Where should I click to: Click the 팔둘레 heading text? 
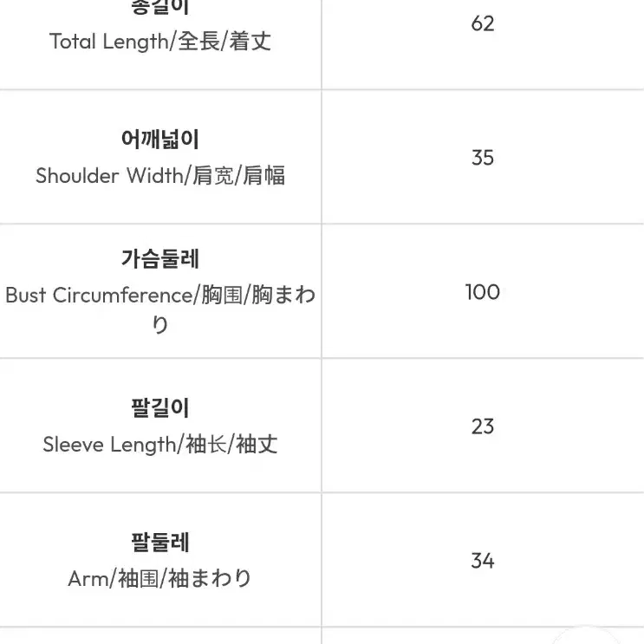tap(160, 542)
